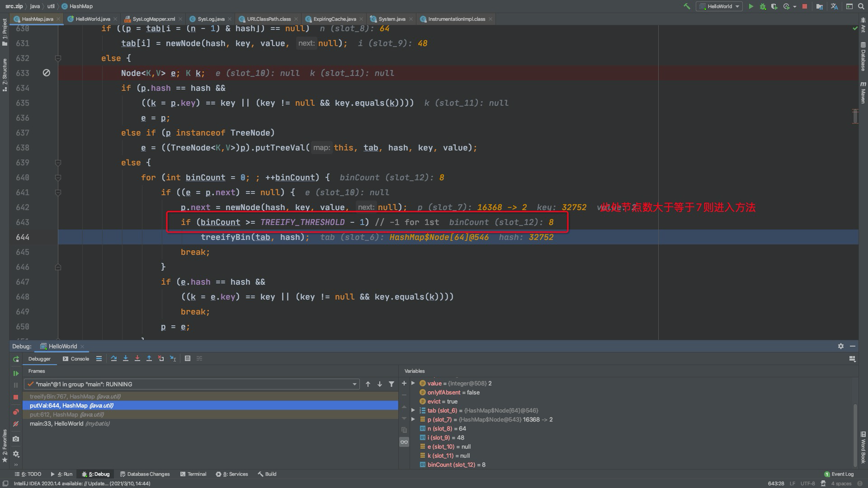
Task: Switch to HelloWorld.java editor tab
Action: (93, 19)
